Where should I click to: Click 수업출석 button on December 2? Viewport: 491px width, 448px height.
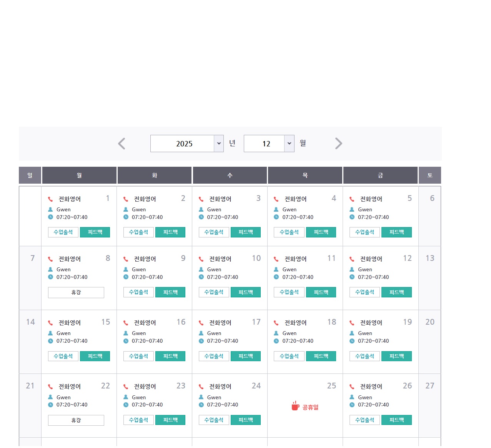138,232
